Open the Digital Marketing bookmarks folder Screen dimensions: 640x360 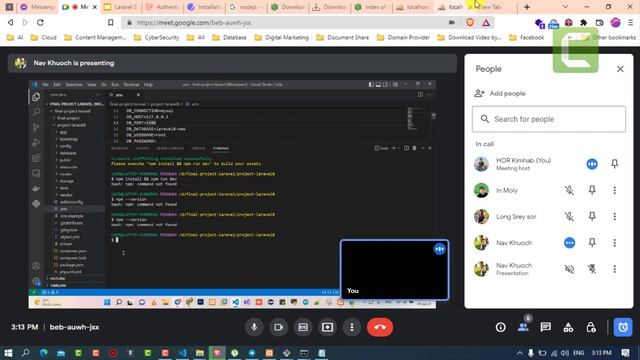click(281, 38)
